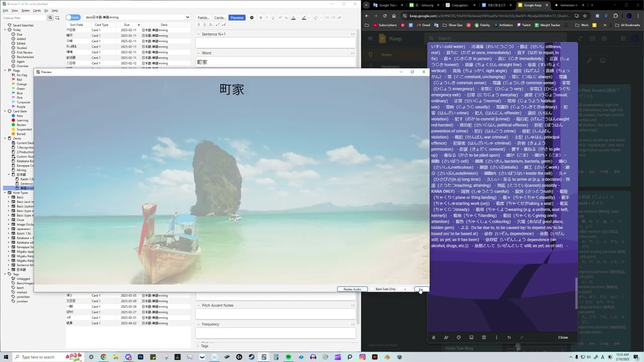Click the Cards... editor button

tap(220, 18)
